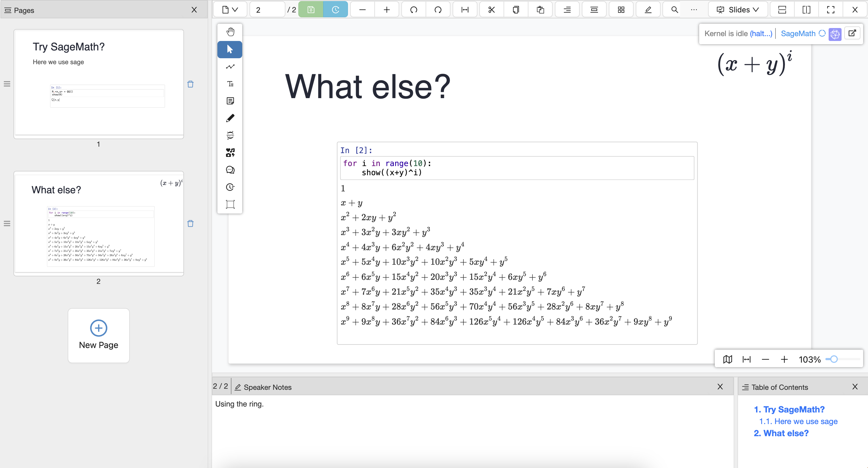868x468 pixels.
Task: Select the Hand pan tool
Action: (x=230, y=32)
